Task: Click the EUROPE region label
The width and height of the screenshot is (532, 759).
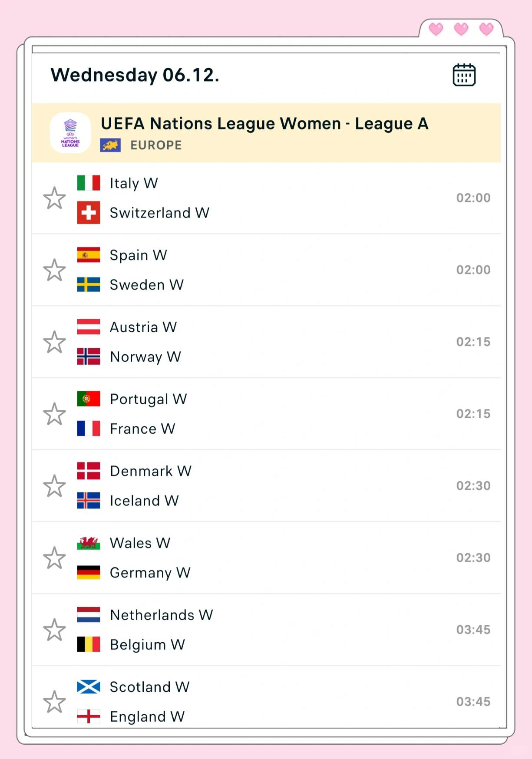Action: click(156, 145)
